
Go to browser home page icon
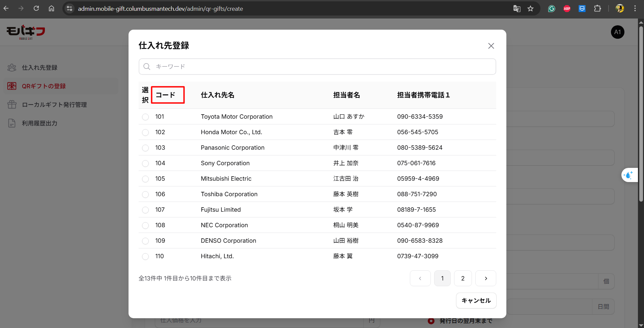[51, 8]
